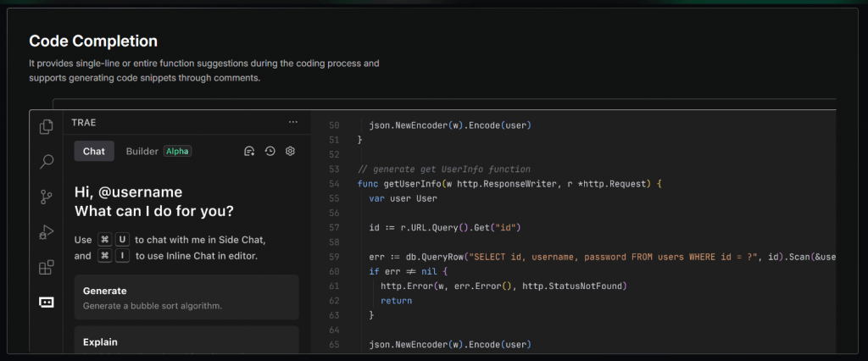Open Source Control branch icon
Viewport: 868px width, 361px height.
click(x=47, y=197)
